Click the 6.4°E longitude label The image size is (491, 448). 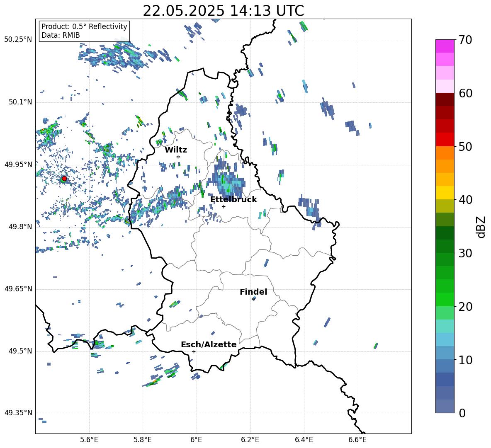(x=304, y=440)
